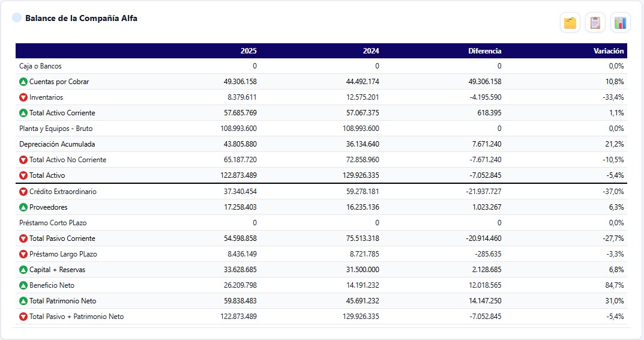Viewport: 644px width, 340px height.
Task: Select the Caja o Bancos row label
Action: pos(40,66)
